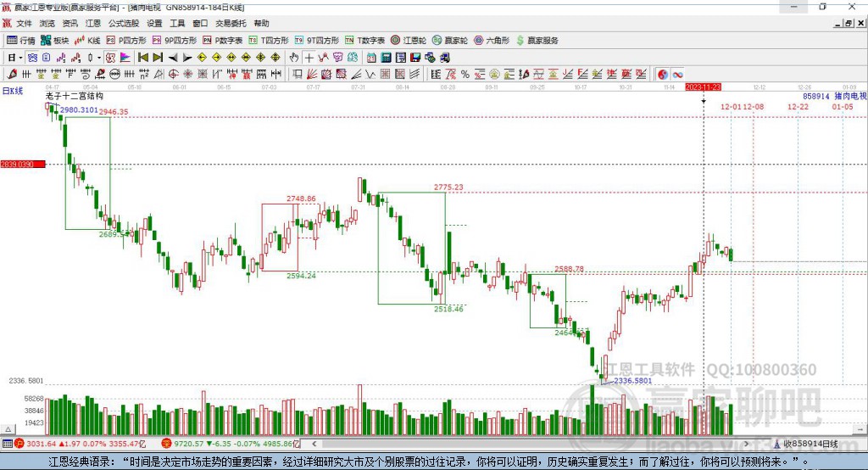This screenshot has height=470, width=868.
Task: Open the 板块 sectors view
Action: [x=55, y=41]
